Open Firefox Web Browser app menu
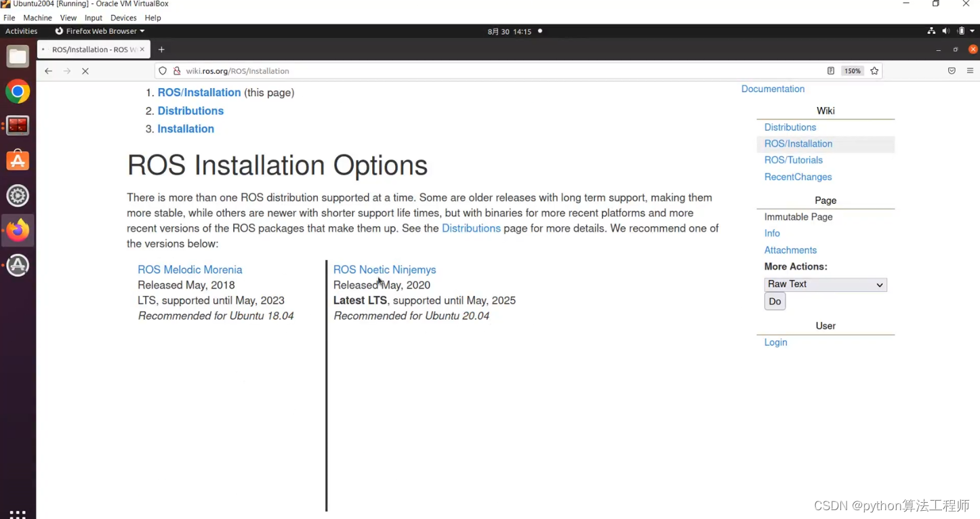 pyautogui.click(x=100, y=31)
